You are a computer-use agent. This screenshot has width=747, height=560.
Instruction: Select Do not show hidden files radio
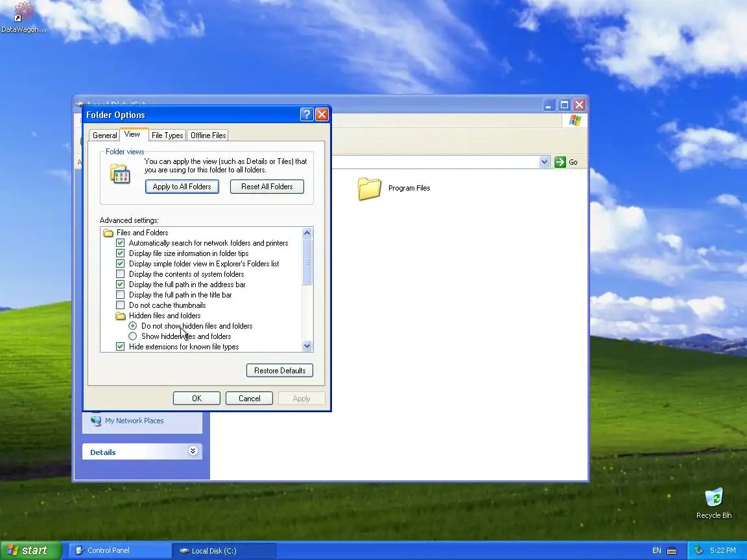pyautogui.click(x=133, y=326)
